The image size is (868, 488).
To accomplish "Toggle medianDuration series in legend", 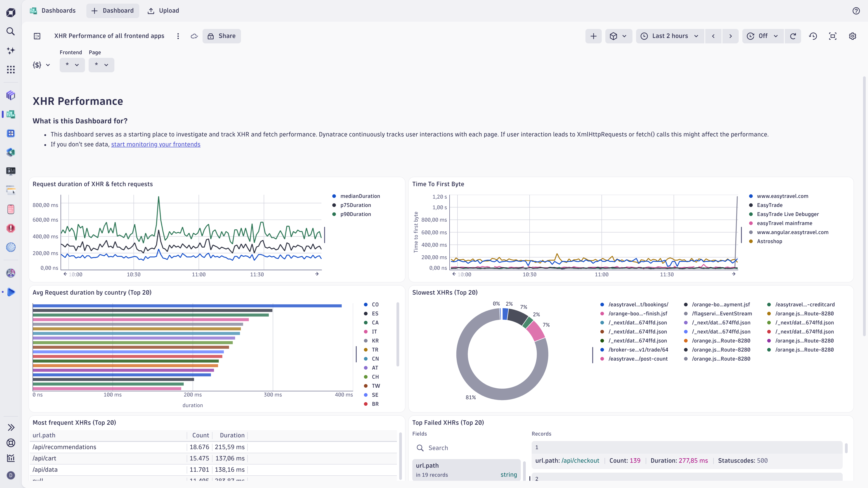I will (360, 196).
